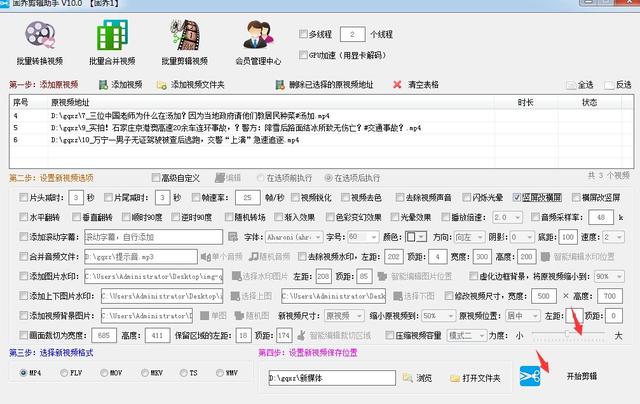The height and width of the screenshot is (404, 640).
Task: Click the 清空表格 button label
Action: (423, 85)
